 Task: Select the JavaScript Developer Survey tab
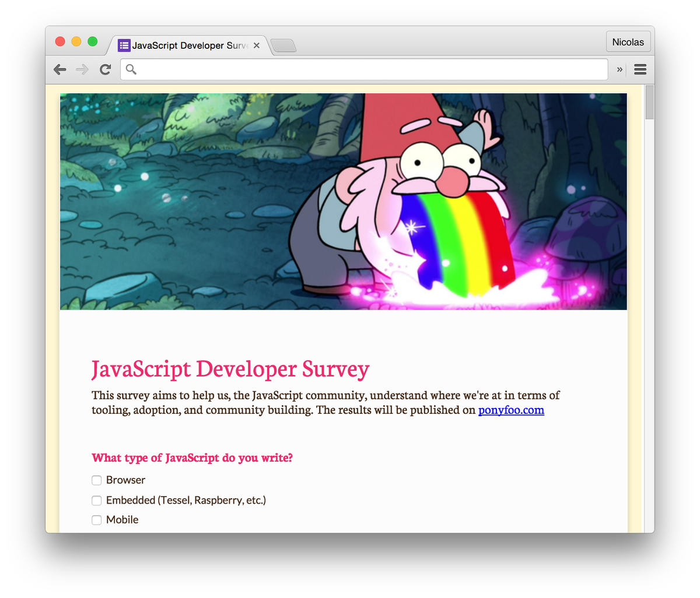point(189,45)
